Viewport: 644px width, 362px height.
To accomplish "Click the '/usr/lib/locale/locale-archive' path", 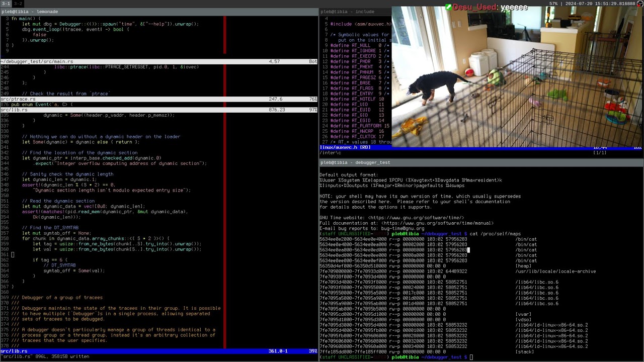I will [555, 271].
